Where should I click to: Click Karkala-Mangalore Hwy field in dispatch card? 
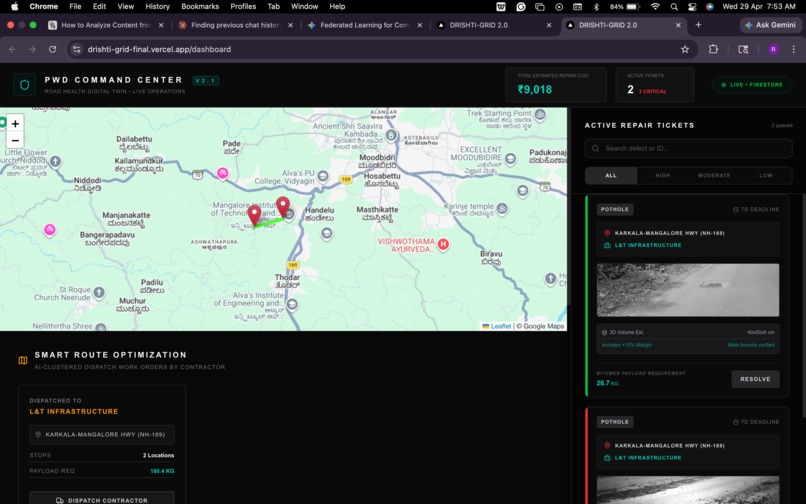pos(102,435)
